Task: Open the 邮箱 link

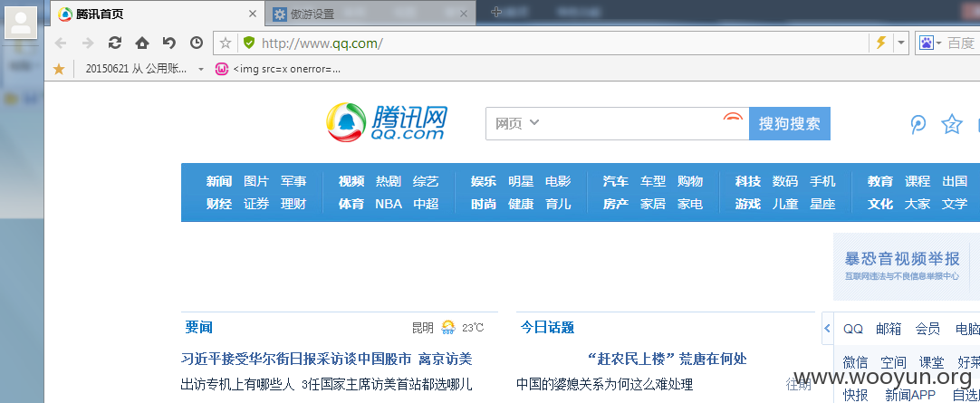Action: (x=889, y=330)
